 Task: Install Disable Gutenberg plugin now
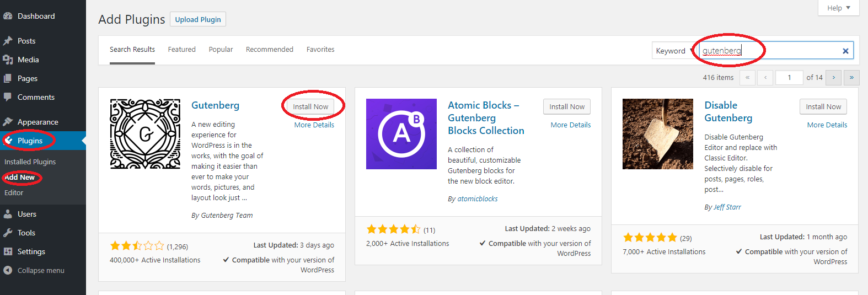(823, 107)
